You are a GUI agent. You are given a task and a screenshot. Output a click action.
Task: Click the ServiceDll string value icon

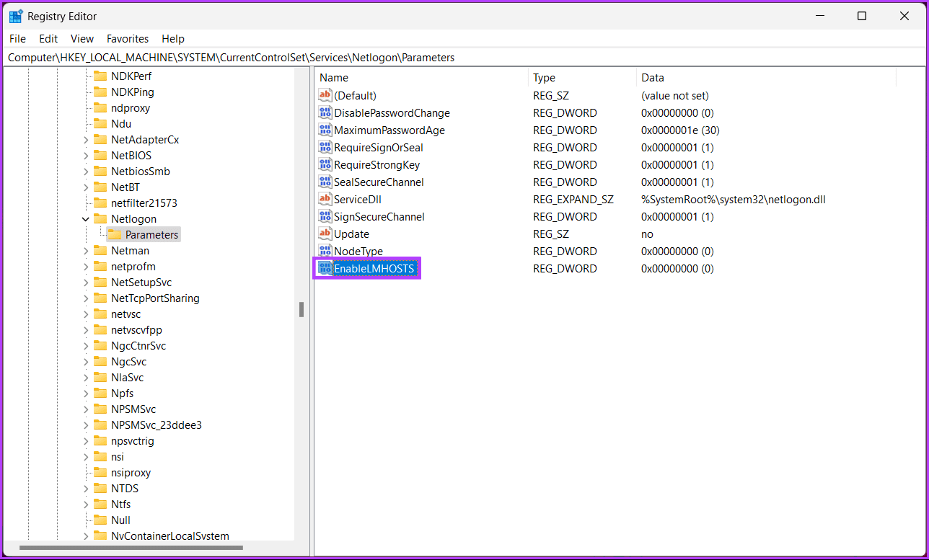pos(325,199)
